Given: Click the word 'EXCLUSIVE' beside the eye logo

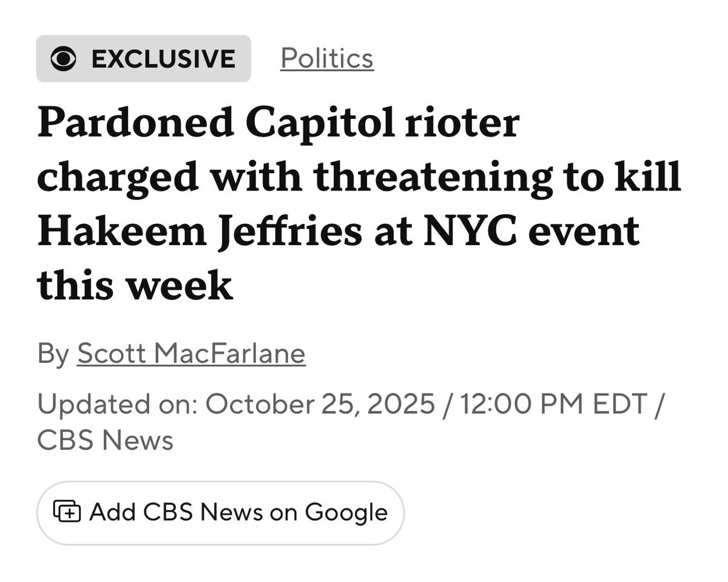Looking at the screenshot, I should point(163,59).
